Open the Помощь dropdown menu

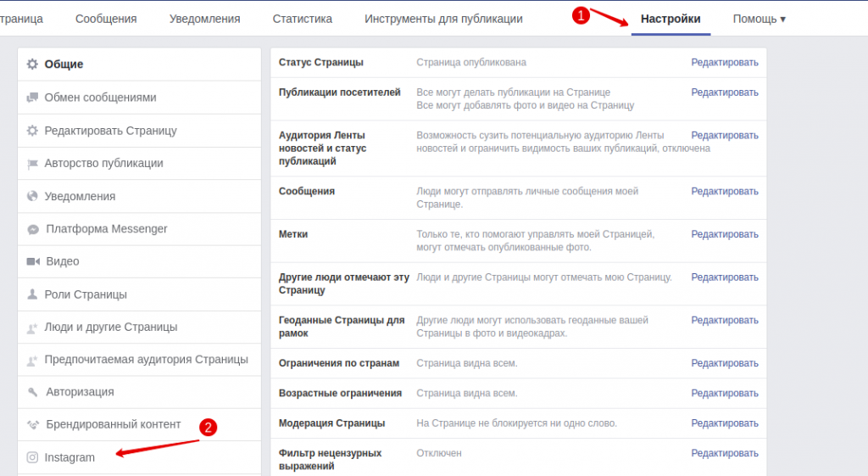pyautogui.click(x=759, y=19)
